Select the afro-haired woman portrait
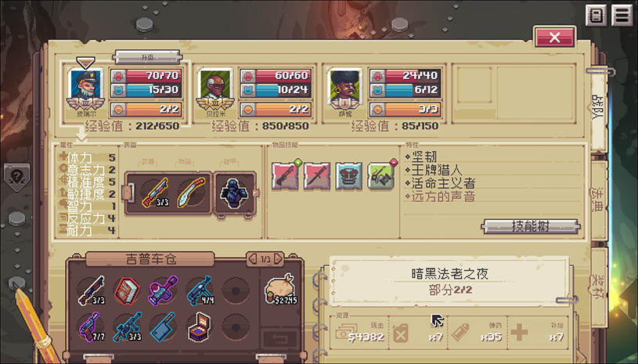This screenshot has height=364, width=638. click(x=344, y=85)
